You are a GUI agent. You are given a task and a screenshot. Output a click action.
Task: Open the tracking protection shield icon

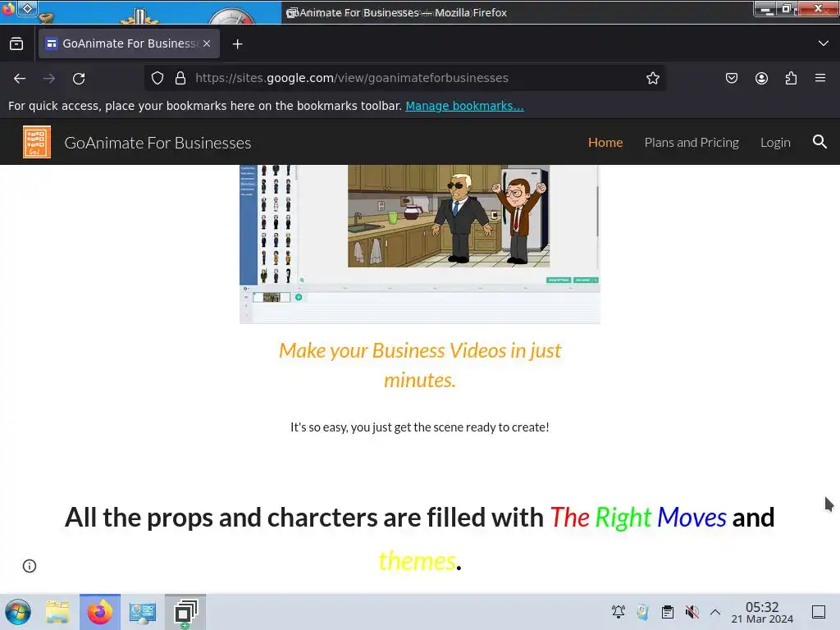(157, 78)
